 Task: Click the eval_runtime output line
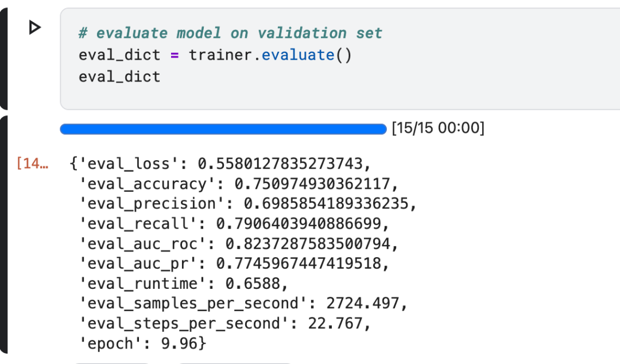tap(184, 284)
